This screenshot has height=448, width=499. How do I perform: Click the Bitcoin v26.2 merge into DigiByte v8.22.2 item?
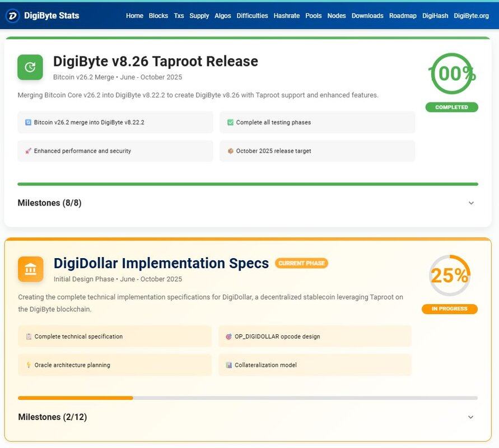tap(115, 122)
